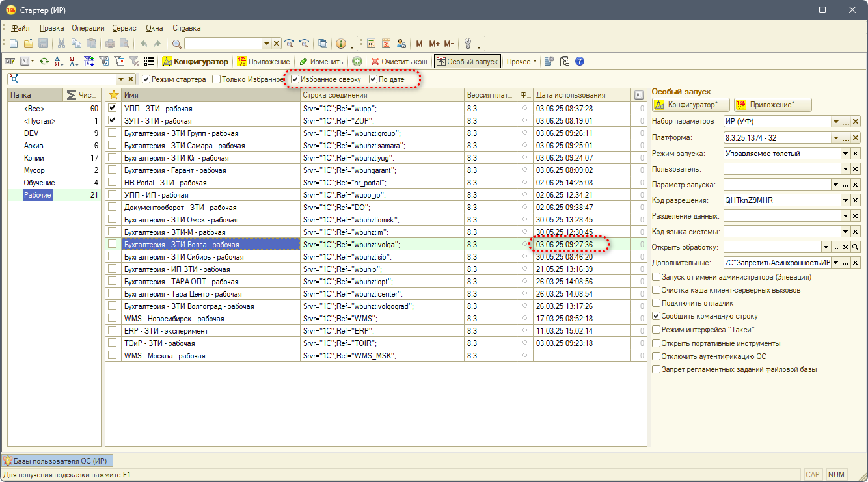Toggle the Режим стартера checkbox
868x482 pixels.
tap(146, 79)
